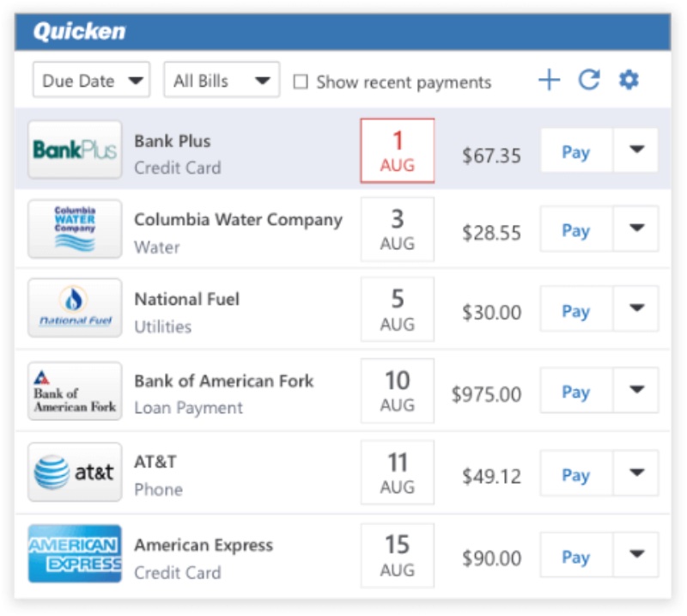Expand the arrow next to Bank Plus Pay
687x616 pixels.
(636, 150)
